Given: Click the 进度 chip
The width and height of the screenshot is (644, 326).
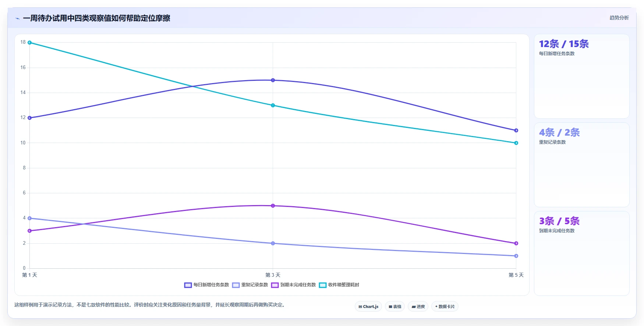Looking at the screenshot, I should coord(418,307).
